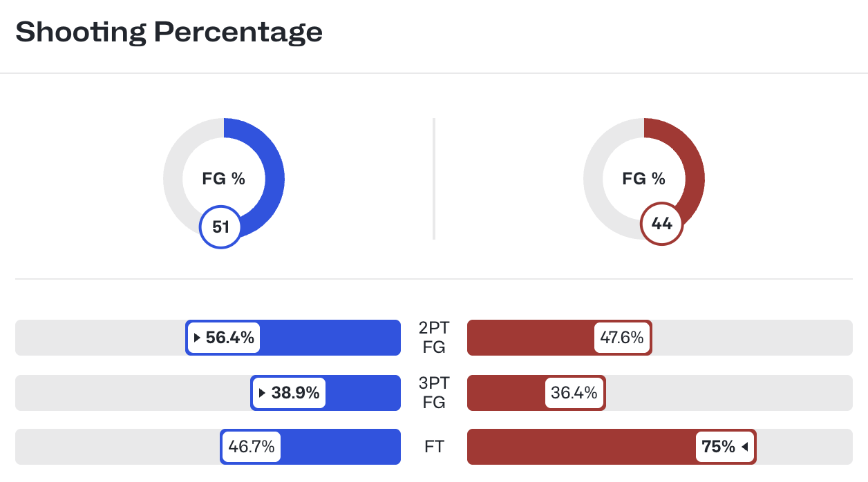The image size is (868, 482).
Task: Pick the 75% free throw value label
Action: pos(719,447)
